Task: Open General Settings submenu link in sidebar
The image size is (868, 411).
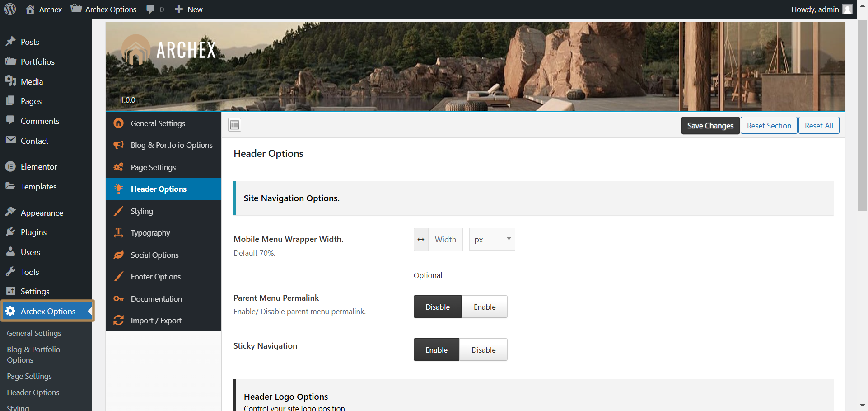Action: (x=34, y=333)
